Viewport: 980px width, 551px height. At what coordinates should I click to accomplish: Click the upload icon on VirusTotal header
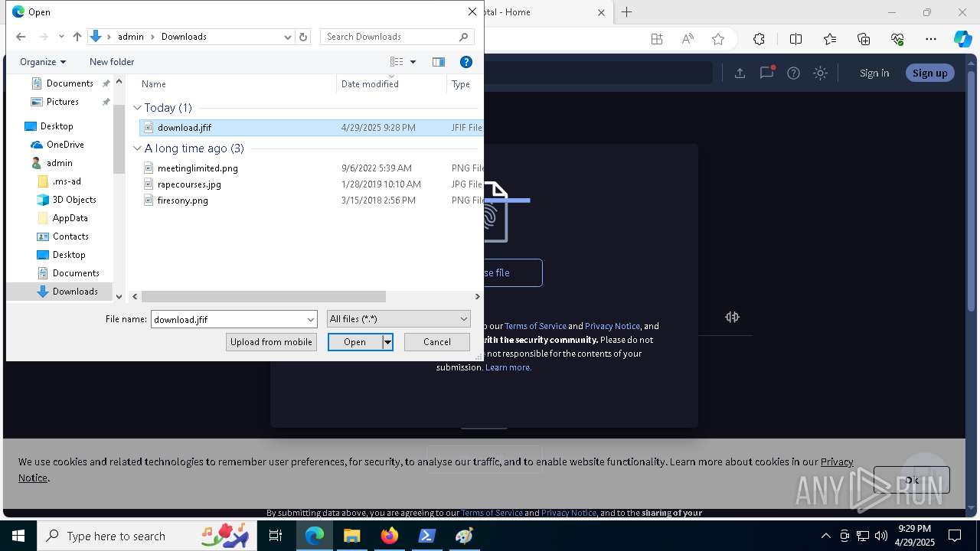tap(740, 73)
